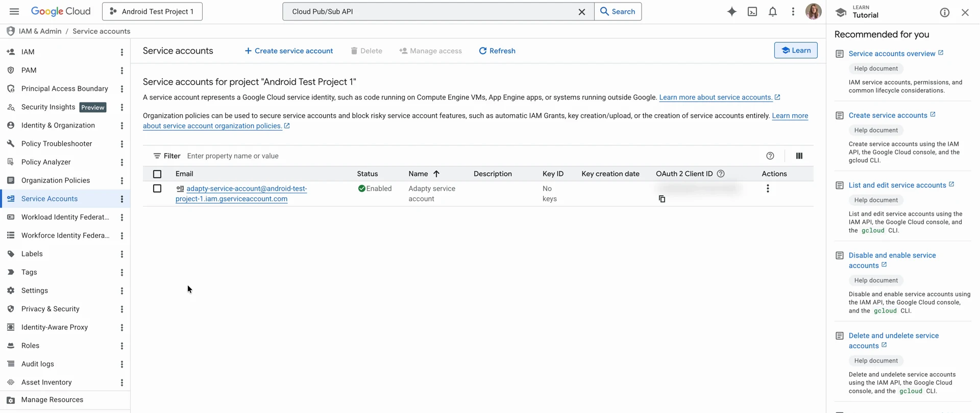
Task: Click the Identity-Aware Proxy icon
Action: [11, 327]
